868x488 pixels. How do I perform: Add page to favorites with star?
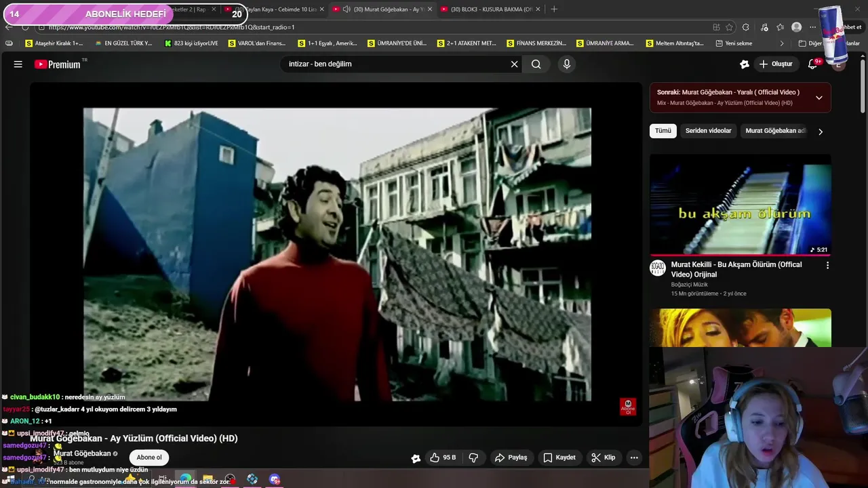point(730,27)
